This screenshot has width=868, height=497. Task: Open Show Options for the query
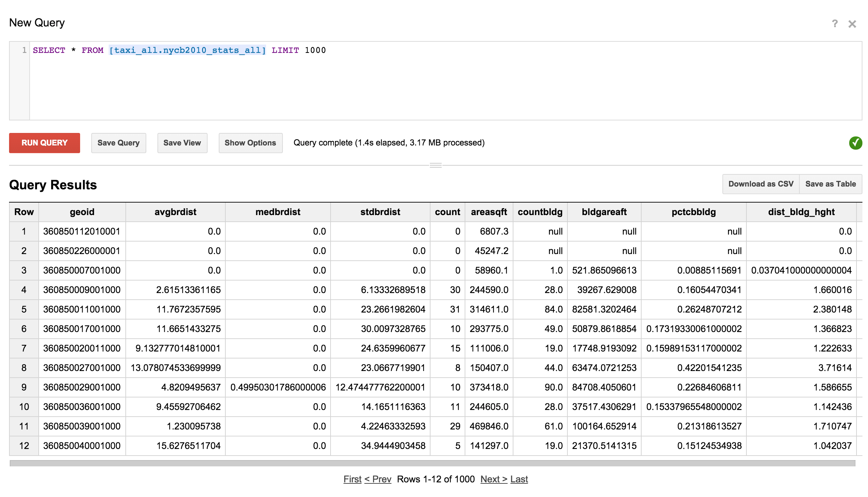click(x=250, y=143)
